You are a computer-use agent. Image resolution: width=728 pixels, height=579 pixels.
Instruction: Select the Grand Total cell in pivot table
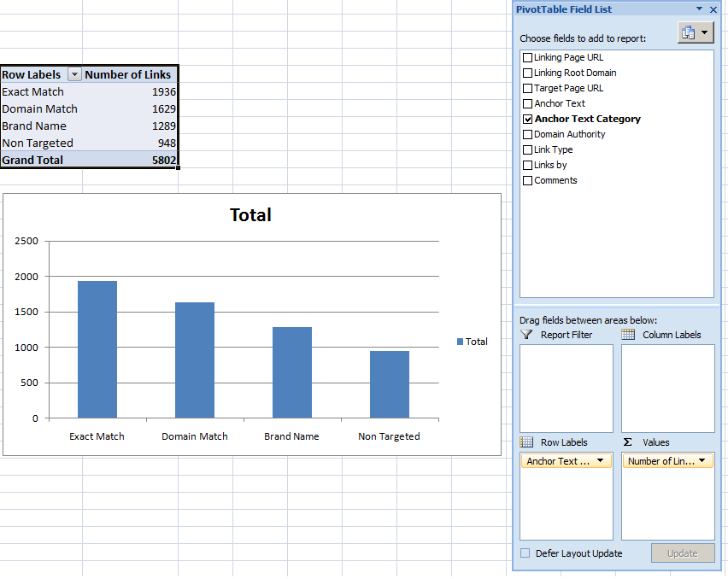[x=32, y=160]
